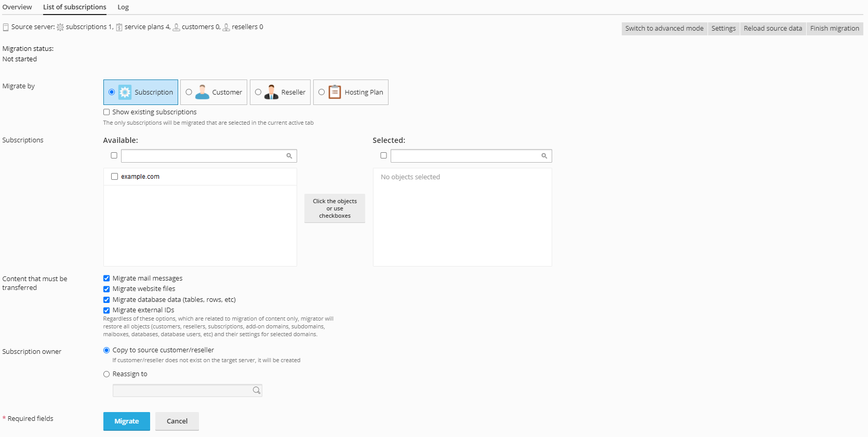Click search icon in Selected filter
The height and width of the screenshot is (437, 868).
click(x=544, y=156)
